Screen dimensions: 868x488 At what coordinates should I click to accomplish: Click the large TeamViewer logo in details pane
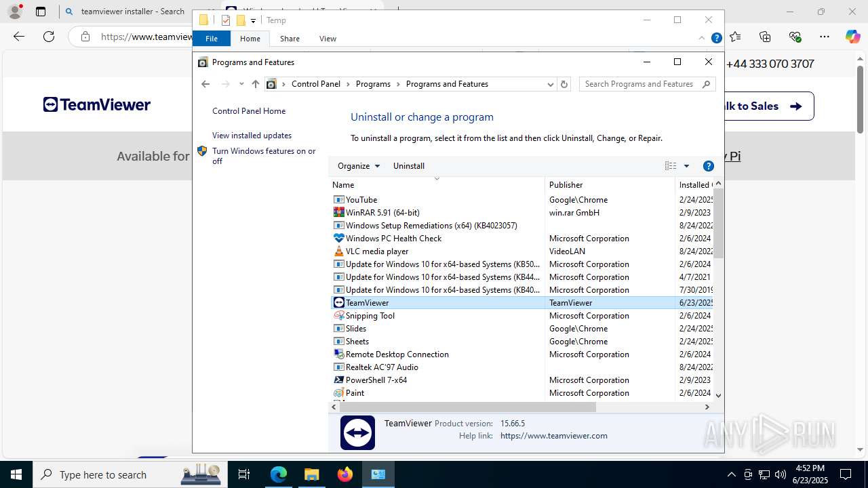357,432
